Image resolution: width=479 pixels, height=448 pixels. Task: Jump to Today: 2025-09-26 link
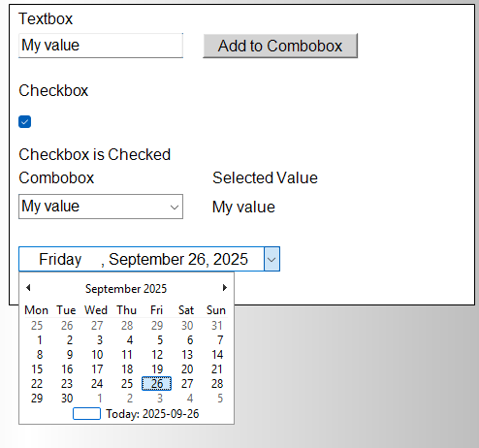(x=152, y=414)
